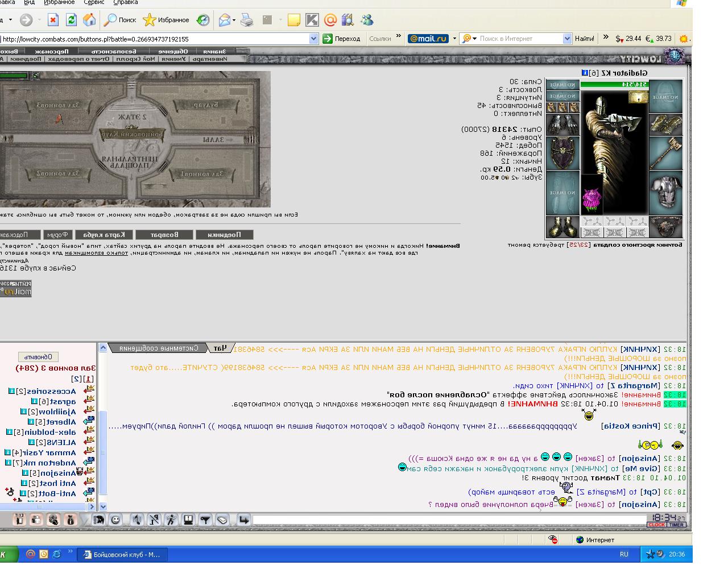This screenshot has width=728, height=582.
Task: Open the mail icon dropdown arrow
Action: click(234, 20)
